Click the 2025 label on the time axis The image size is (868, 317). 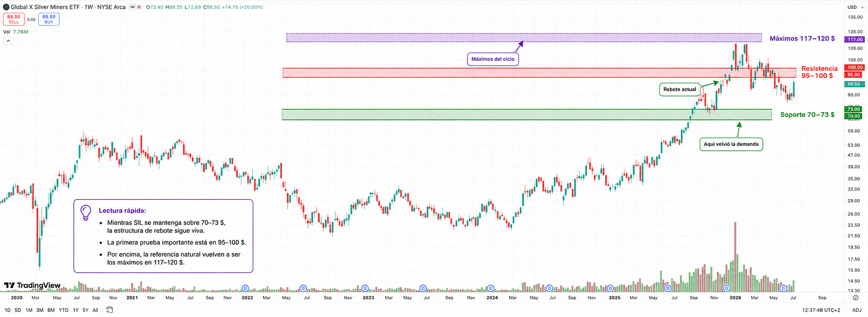point(614,296)
